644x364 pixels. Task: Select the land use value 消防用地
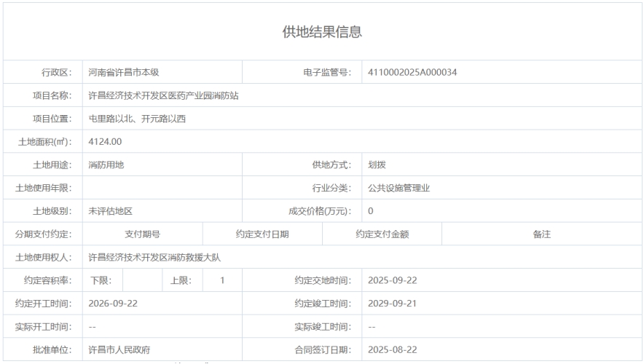point(106,165)
